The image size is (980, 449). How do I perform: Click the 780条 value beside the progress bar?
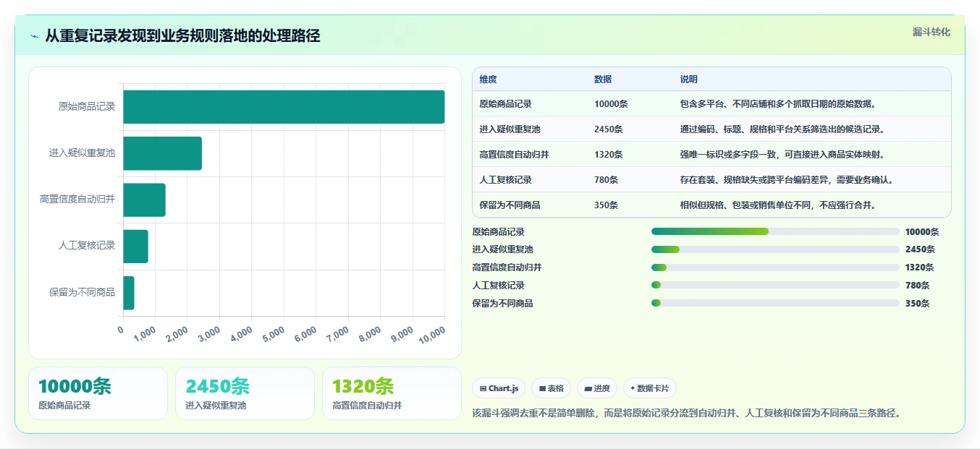coord(917,286)
